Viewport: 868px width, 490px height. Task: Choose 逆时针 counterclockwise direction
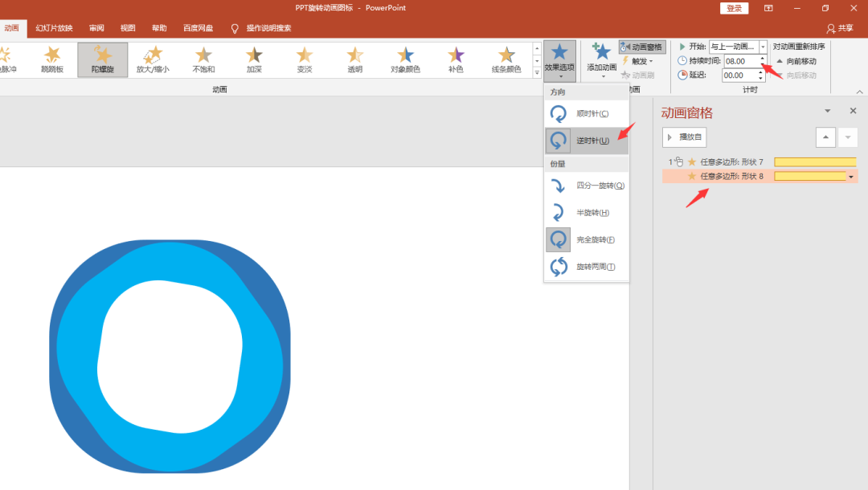587,141
